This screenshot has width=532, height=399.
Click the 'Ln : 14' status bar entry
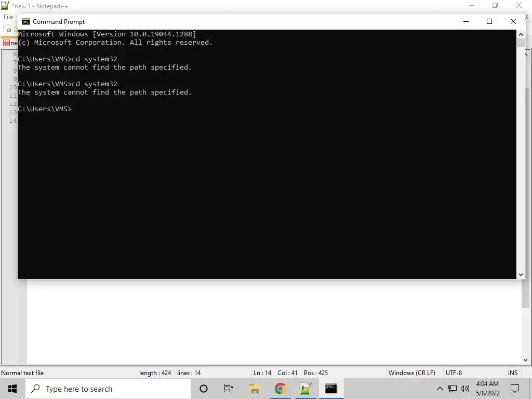coord(262,373)
